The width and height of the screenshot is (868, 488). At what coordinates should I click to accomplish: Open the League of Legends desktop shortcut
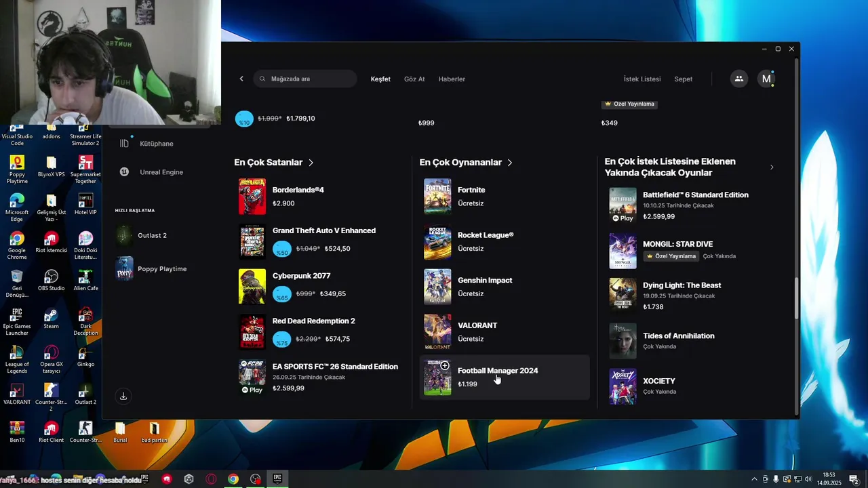17,361
